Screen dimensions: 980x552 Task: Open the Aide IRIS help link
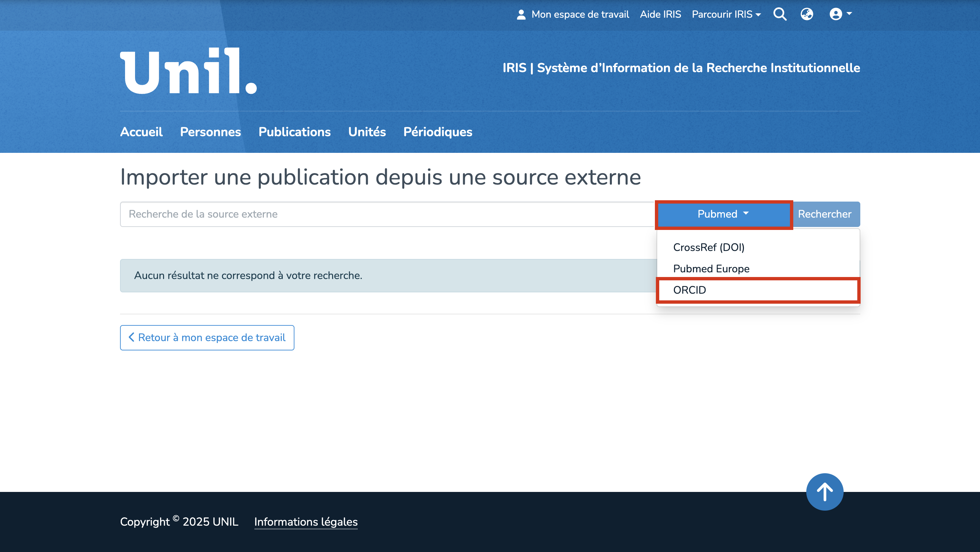(660, 14)
